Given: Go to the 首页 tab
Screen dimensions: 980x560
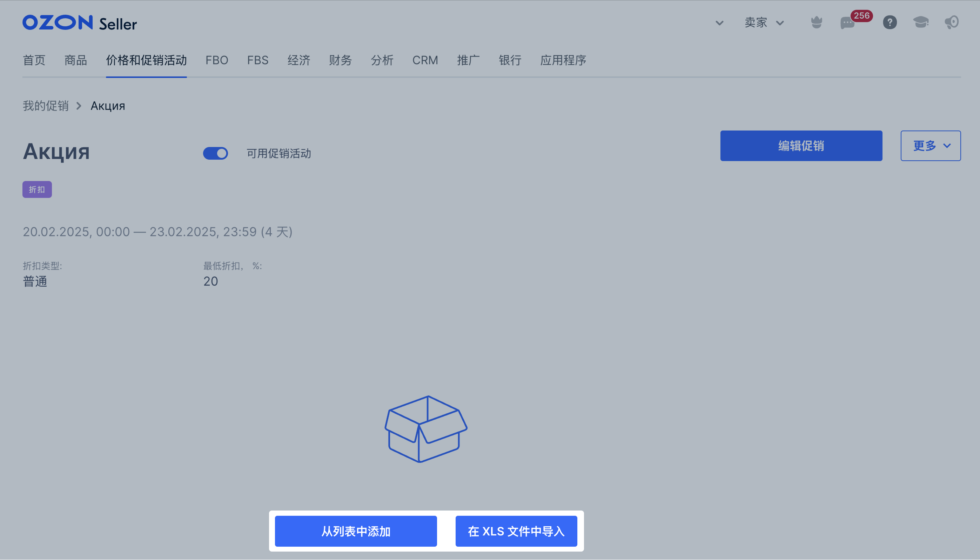Looking at the screenshot, I should [34, 60].
